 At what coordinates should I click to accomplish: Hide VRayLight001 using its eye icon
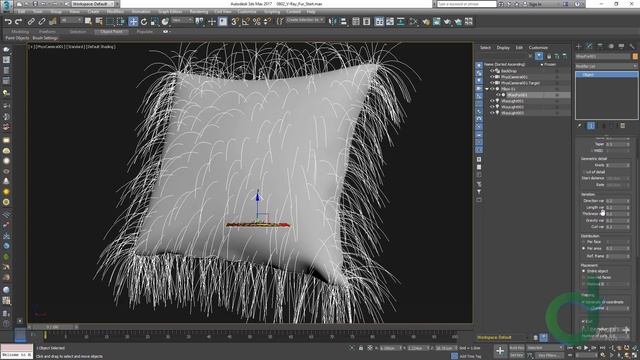pyautogui.click(x=492, y=101)
